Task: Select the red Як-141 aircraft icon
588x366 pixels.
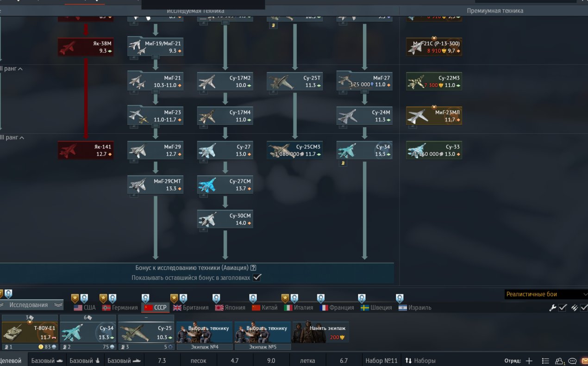Action: (86, 150)
